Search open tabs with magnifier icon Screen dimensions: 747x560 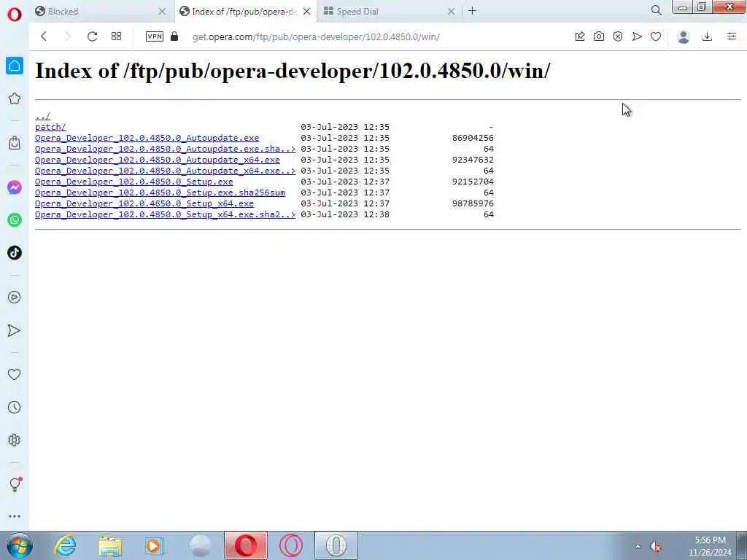(657, 10)
